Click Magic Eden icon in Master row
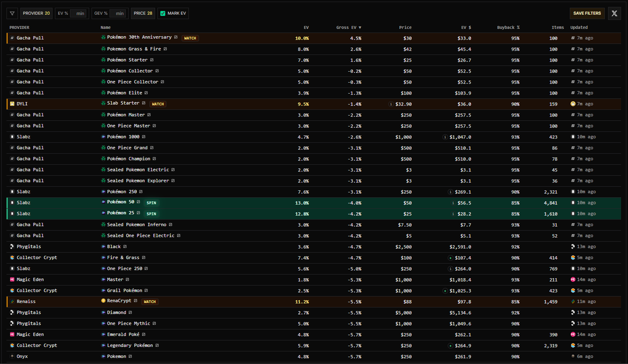The height and width of the screenshot is (364, 628). (12, 279)
